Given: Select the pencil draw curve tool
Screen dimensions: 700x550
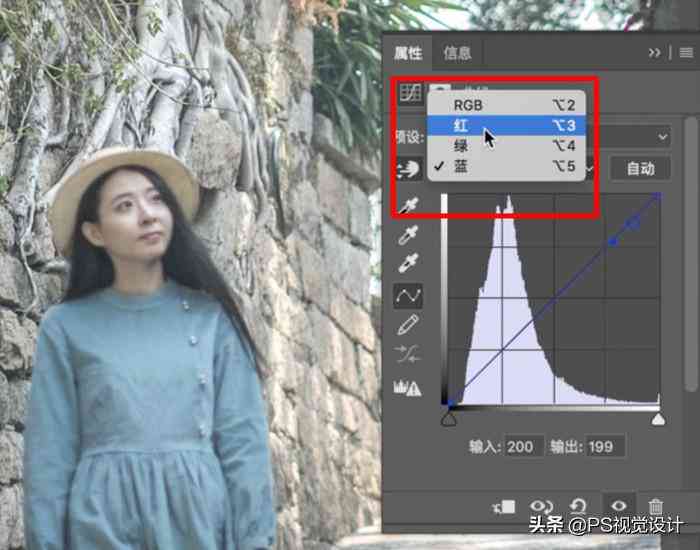Looking at the screenshot, I should pos(408,325).
